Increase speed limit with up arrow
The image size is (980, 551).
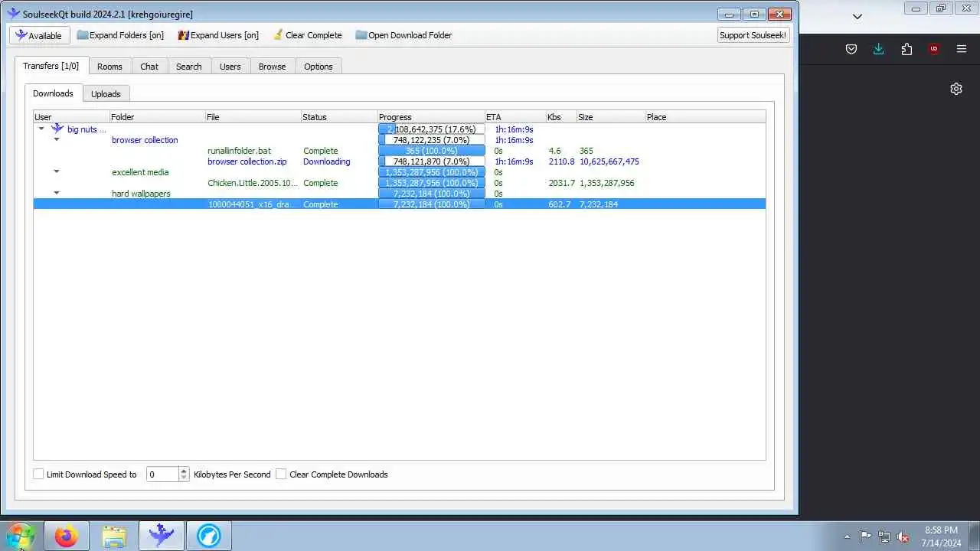(x=184, y=471)
